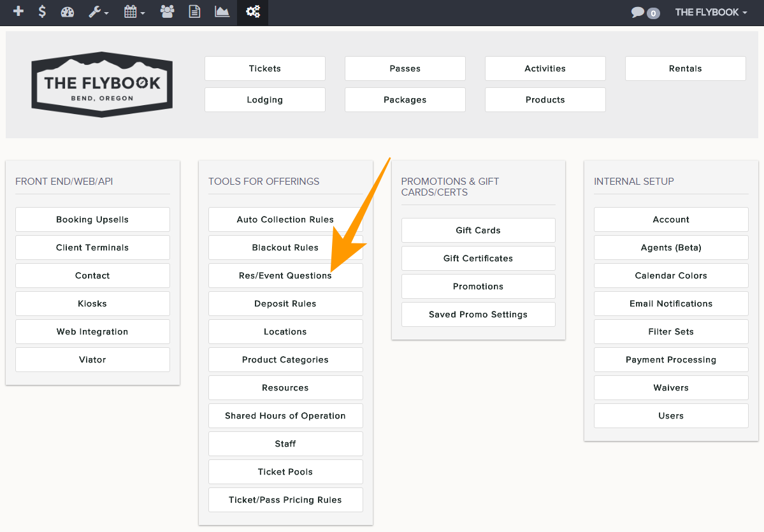764x532 pixels.
Task: Open Gift Certificates settings
Action: point(479,258)
